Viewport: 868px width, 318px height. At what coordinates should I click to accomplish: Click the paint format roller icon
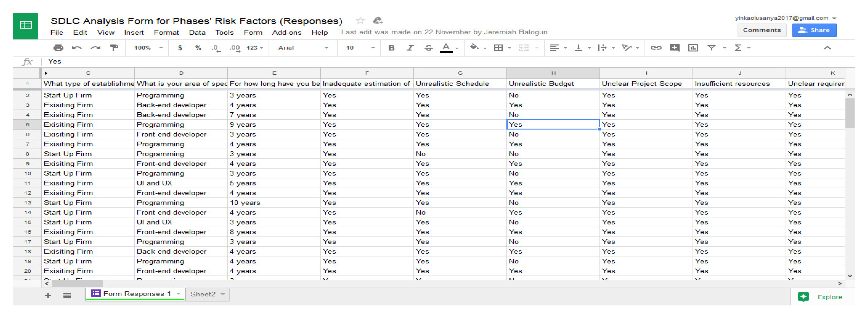coord(114,48)
